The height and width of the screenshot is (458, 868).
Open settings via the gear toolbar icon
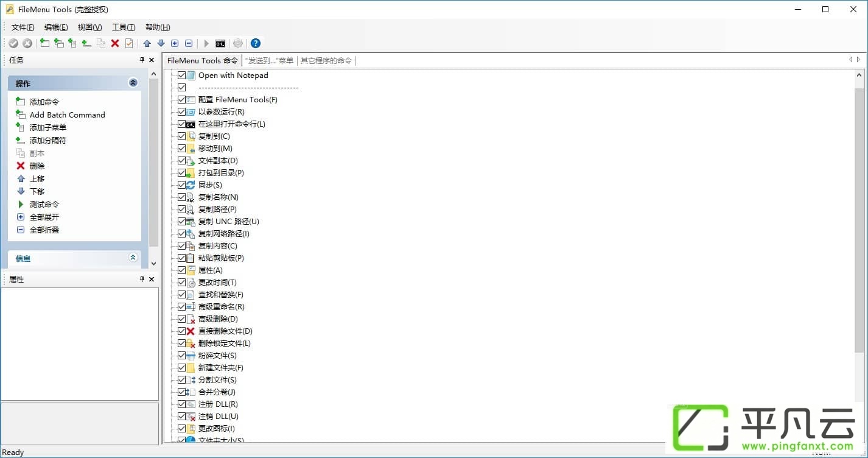(238, 43)
